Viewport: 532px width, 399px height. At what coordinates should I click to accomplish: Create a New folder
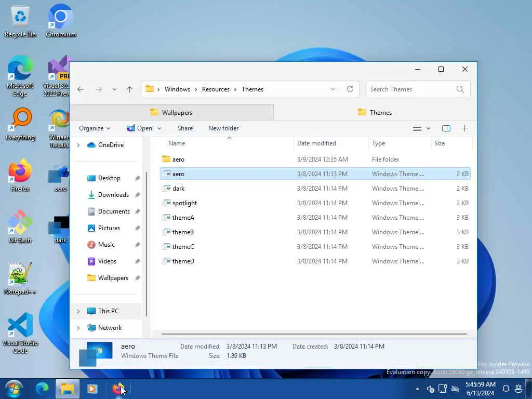tap(223, 128)
